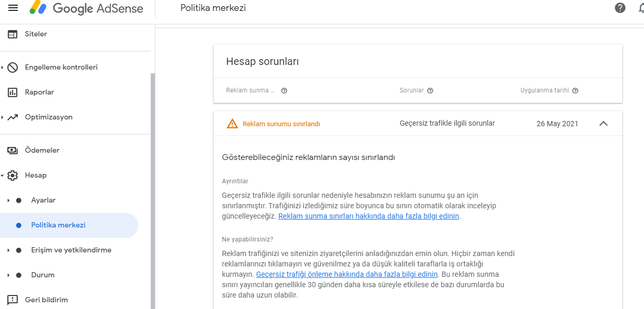Click the Siteler sidebar icon
This screenshot has width=644, height=309.
[x=12, y=34]
